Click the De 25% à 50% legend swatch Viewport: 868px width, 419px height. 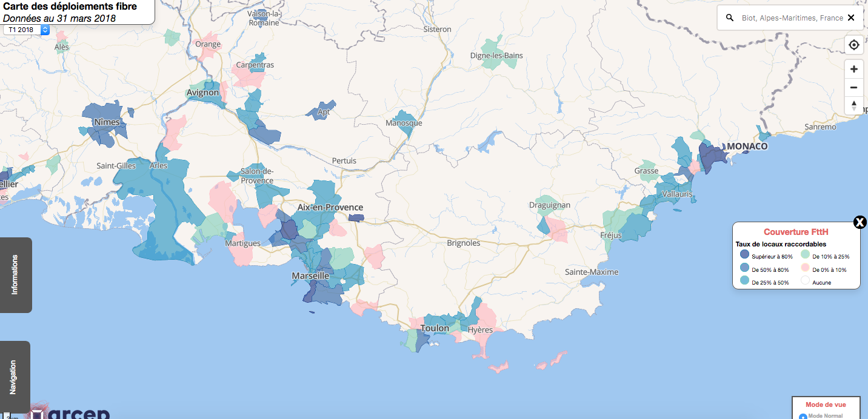pyautogui.click(x=745, y=281)
